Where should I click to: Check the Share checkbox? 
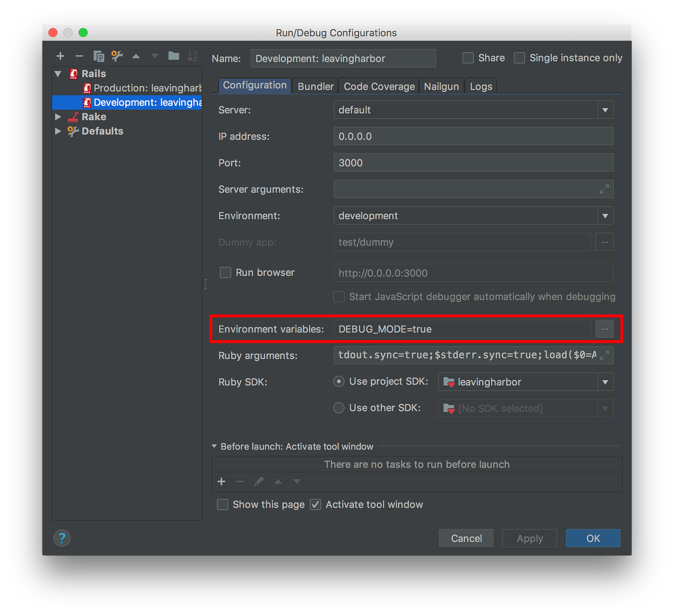point(468,58)
